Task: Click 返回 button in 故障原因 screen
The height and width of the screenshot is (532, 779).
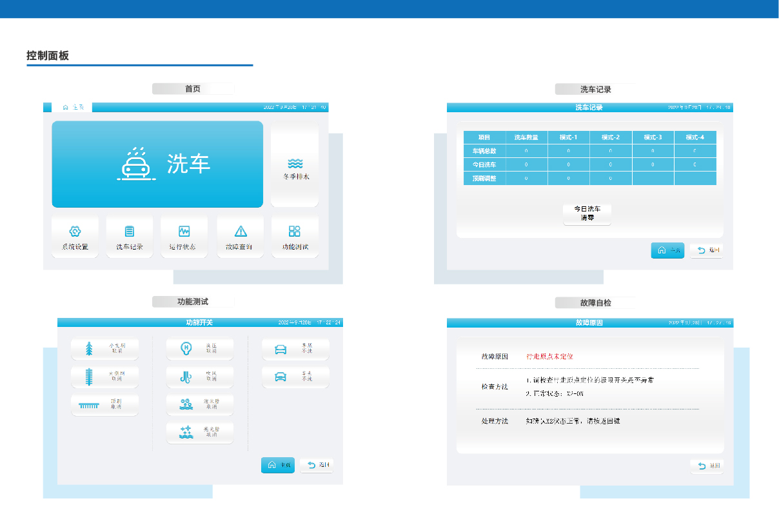Action: 707,466
